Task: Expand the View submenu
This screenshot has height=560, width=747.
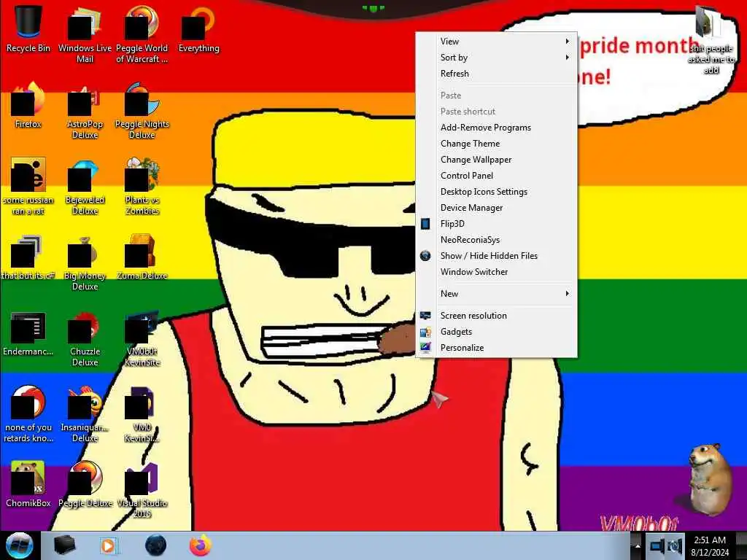Action: click(496, 42)
